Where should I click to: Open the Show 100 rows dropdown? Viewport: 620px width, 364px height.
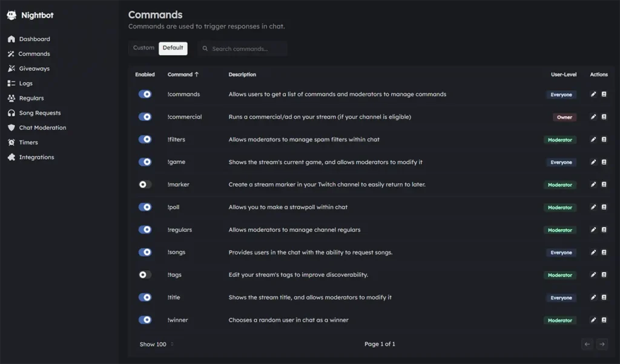[156, 344]
